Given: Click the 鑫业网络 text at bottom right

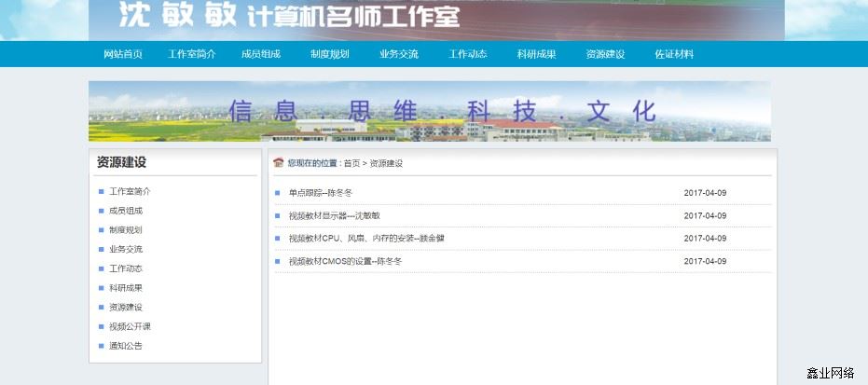Looking at the screenshot, I should (x=830, y=373).
